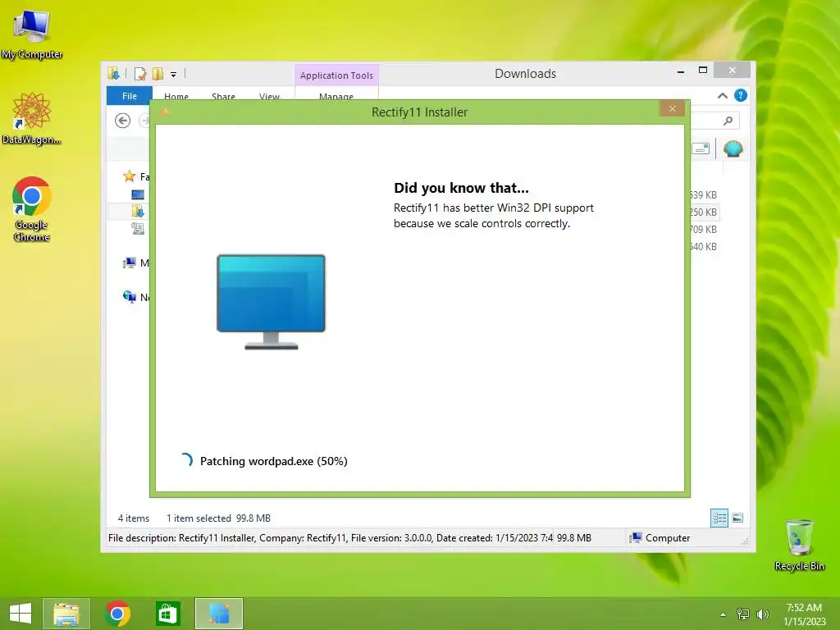Open Help with blue question mark icon

pos(741,95)
